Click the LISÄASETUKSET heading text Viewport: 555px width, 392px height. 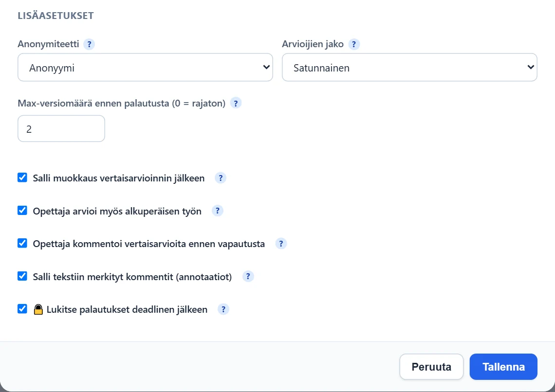55,16
